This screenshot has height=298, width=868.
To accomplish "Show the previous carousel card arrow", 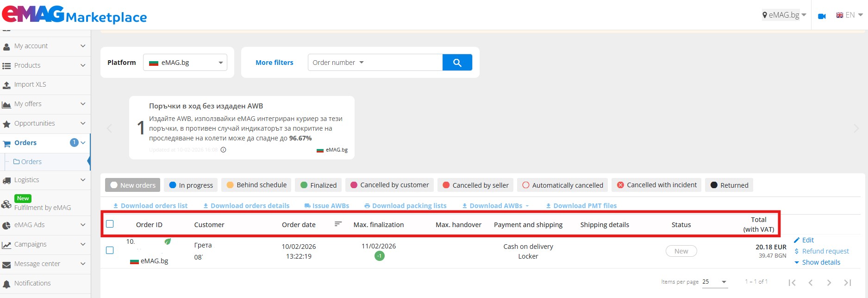I will pyautogui.click(x=110, y=128).
